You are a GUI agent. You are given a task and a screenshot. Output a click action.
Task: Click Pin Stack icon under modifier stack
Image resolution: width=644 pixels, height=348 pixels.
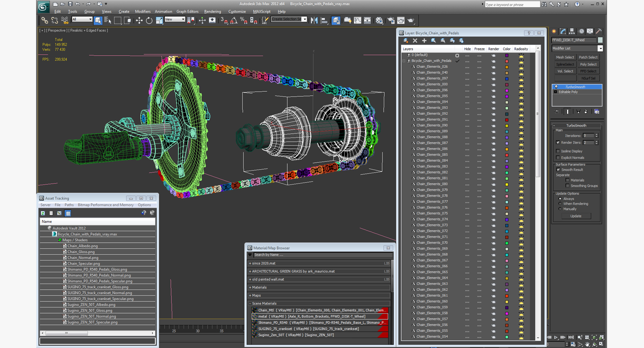(x=557, y=112)
